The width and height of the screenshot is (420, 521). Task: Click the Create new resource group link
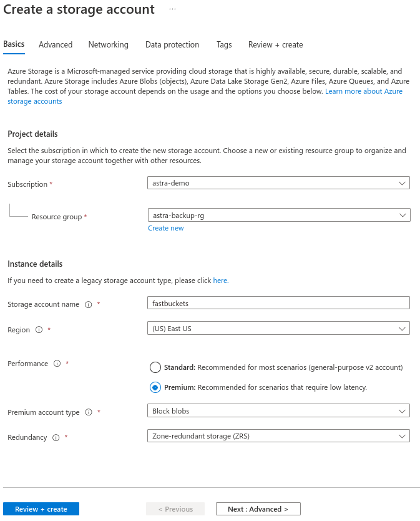(165, 227)
